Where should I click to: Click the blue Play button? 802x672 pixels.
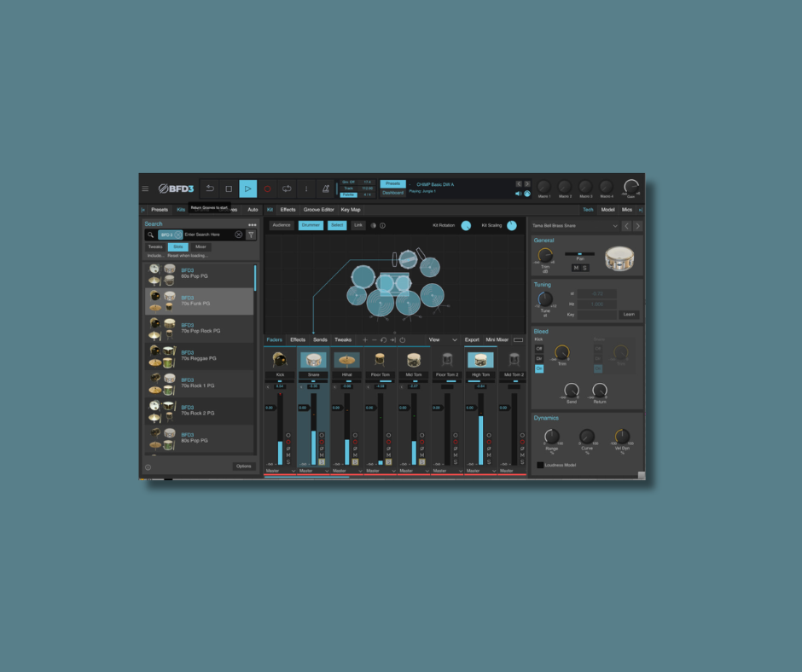click(x=247, y=188)
